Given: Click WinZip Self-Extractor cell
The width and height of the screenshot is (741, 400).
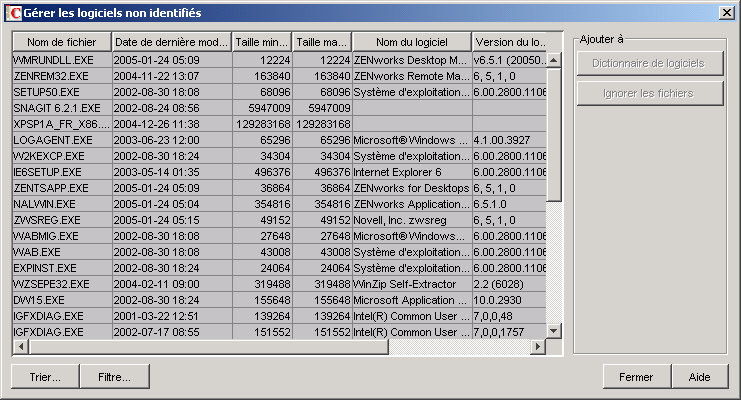Looking at the screenshot, I should pyautogui.click(x=412, y=284).
